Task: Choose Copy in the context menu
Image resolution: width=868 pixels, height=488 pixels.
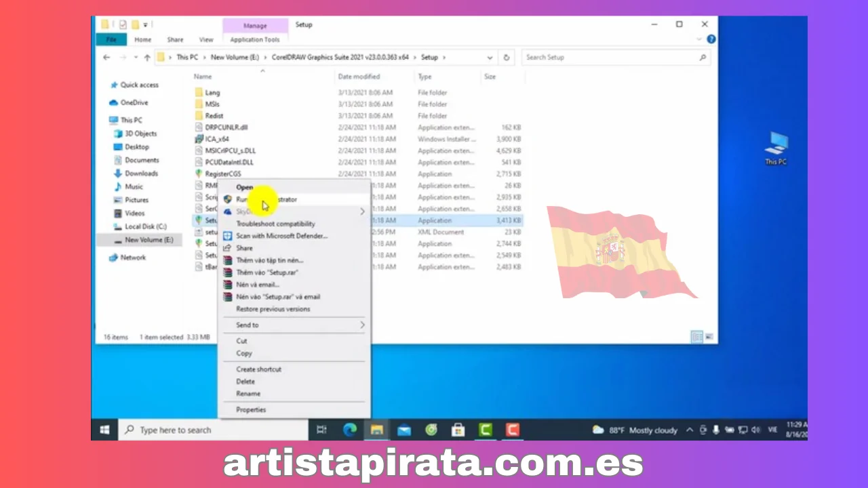Action: pyautogui.click(x=294, y=353)
